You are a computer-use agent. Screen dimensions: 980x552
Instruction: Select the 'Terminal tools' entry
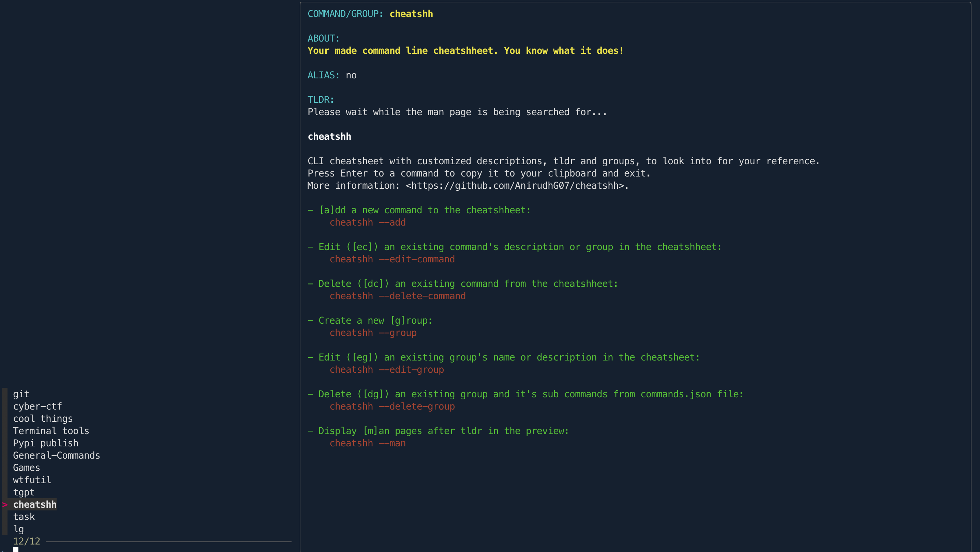51,431
